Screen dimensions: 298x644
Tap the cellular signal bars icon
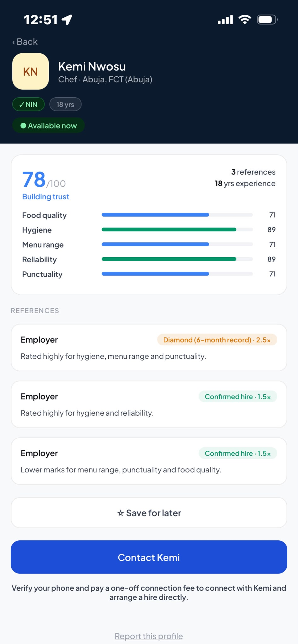click(x=225, y=20)
